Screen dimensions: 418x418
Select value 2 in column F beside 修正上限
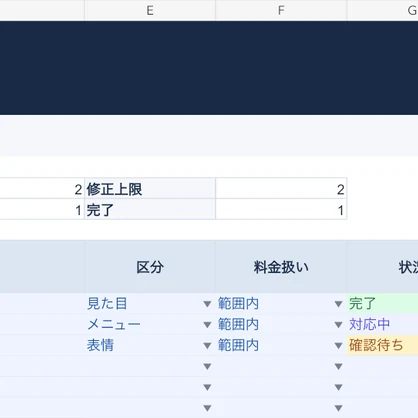coord(281,189)
